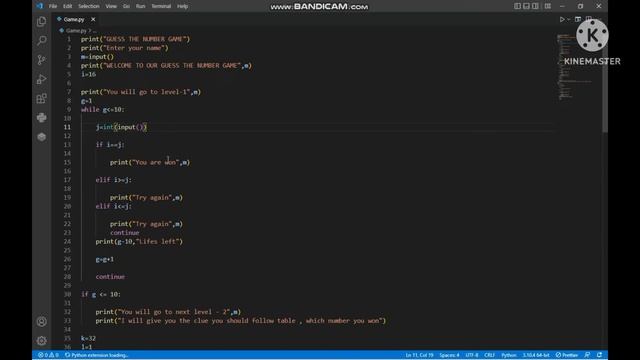
Task: Click the 'k=32' line
Action: (88, 338)
